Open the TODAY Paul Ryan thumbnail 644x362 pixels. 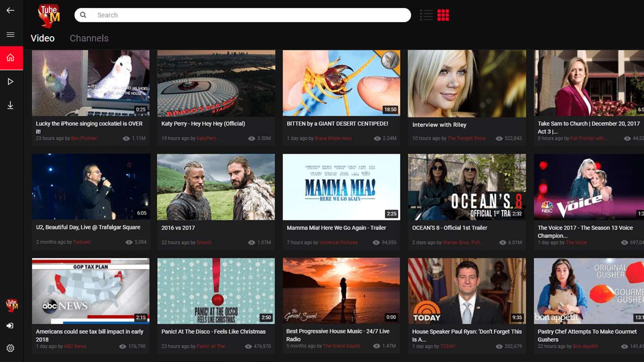(x=467, y=291)
